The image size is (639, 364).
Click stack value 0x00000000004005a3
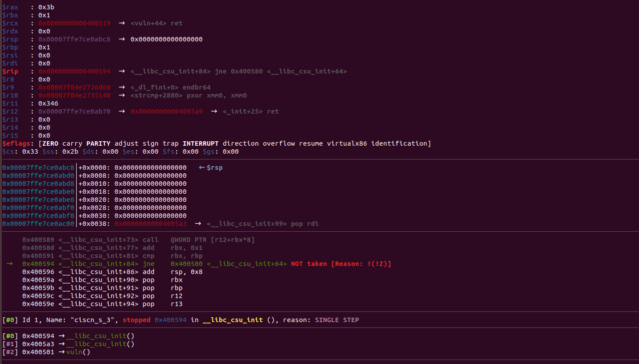(x=151, y=224)
